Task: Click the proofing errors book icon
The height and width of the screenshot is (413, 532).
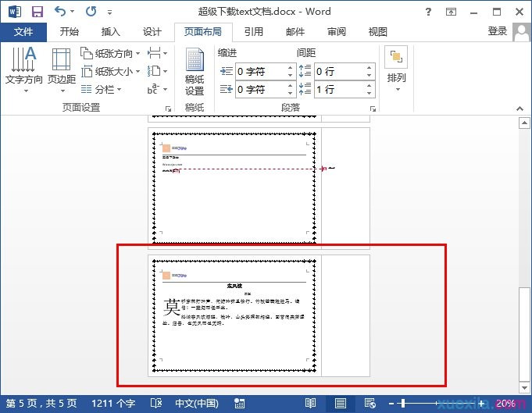Action: tap(156, 404)
